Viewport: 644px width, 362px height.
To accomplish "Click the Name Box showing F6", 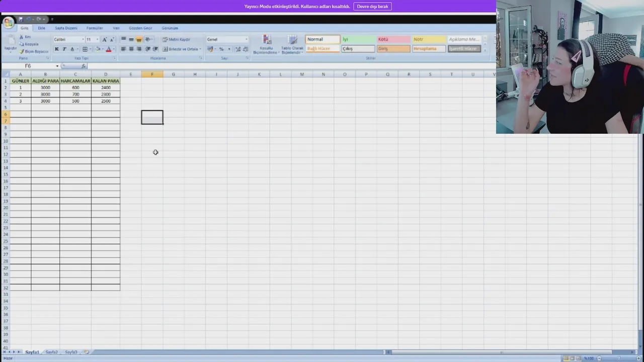I will click(x=28, y=66).
